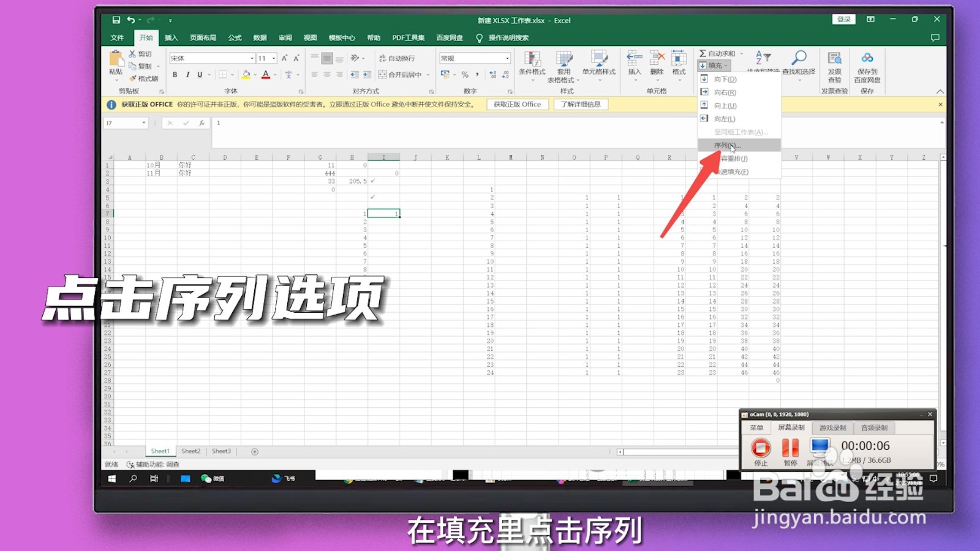Choose Fill Down (向下) menu item
980x551 pixels.
click(739, 79)
